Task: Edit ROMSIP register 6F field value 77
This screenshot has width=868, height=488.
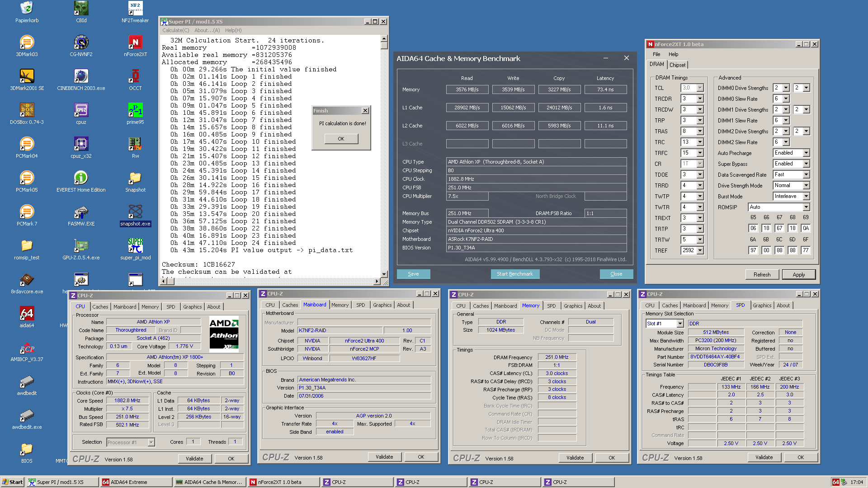Action: click(806, 250)
